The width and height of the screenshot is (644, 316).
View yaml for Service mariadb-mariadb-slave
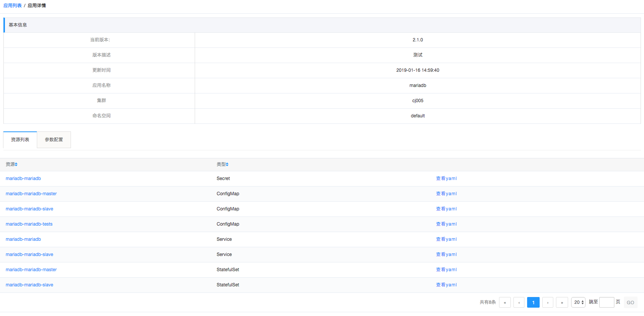tap(446, 254)
